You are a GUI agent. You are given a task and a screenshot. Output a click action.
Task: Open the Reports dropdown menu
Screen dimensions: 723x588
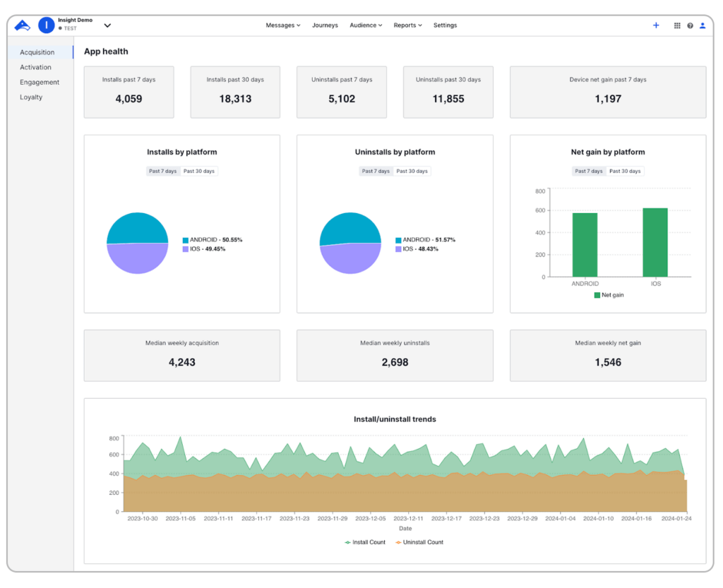point(407,25)
